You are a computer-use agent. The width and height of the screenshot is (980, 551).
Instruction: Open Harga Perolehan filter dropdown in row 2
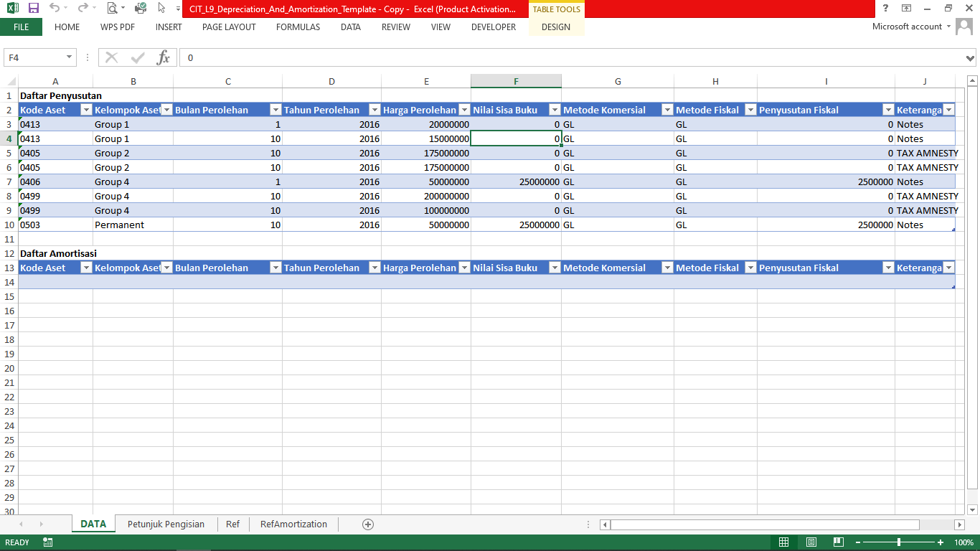click(463, 110)
